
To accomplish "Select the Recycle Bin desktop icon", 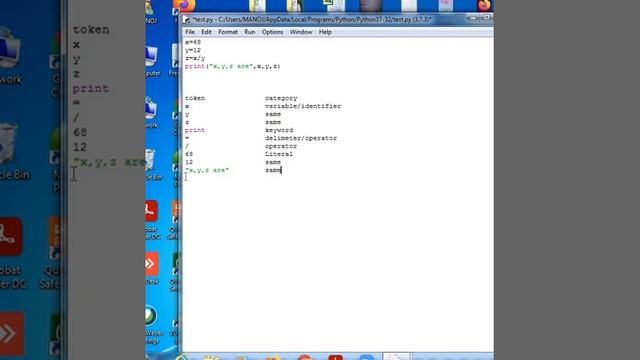I will coord(152,164).
